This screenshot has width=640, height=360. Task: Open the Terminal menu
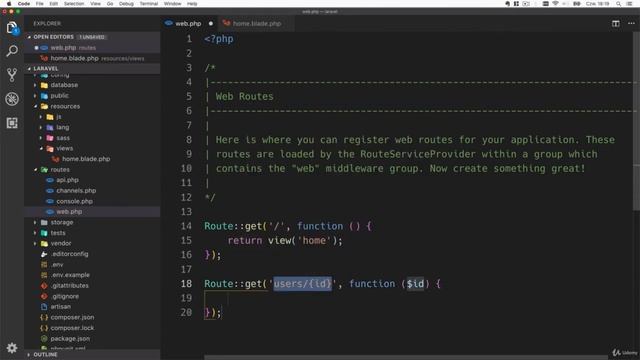pos(149,4)
